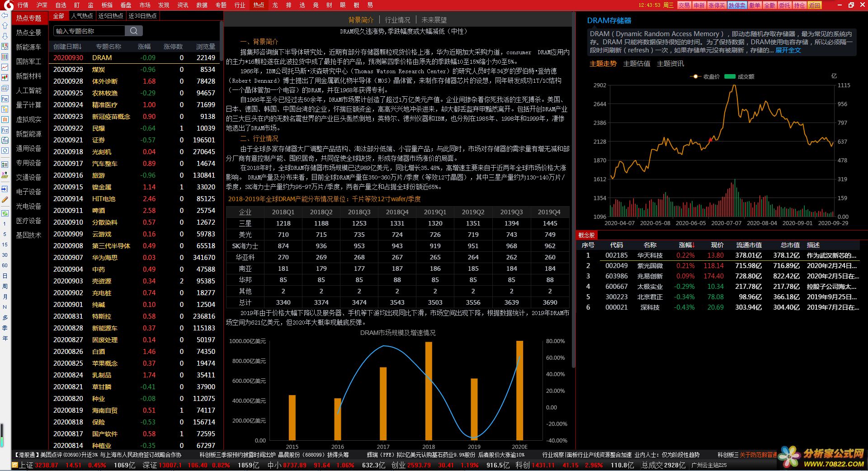This screenshot has width=868, height=471.
Task: Click the green refresh icon in left toolbar
Action: pos(5,213)
